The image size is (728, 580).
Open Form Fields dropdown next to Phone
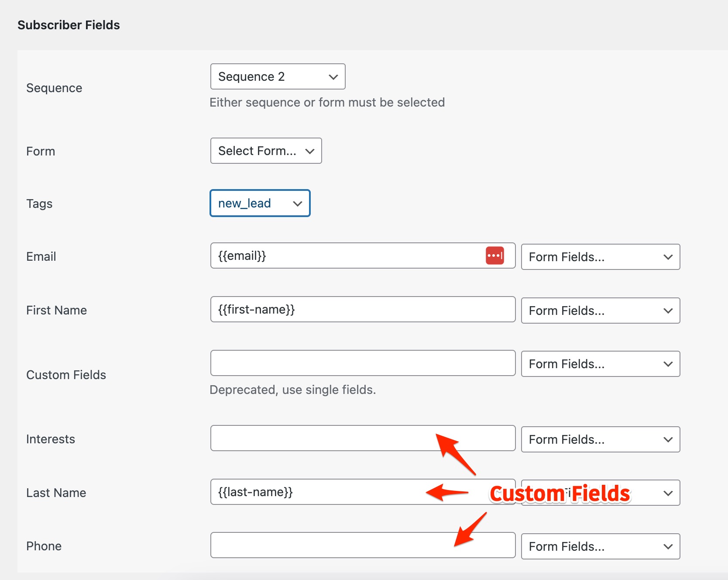601,546
